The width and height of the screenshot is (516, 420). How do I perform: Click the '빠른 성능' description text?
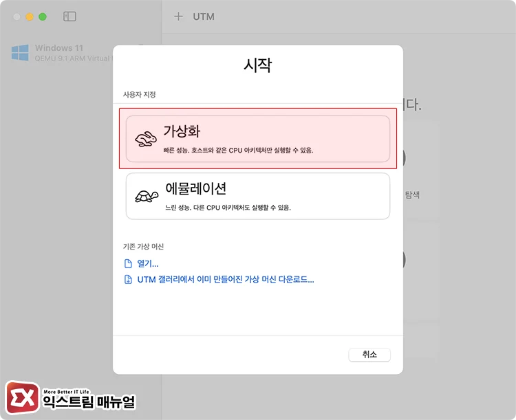tap(238, 151)
